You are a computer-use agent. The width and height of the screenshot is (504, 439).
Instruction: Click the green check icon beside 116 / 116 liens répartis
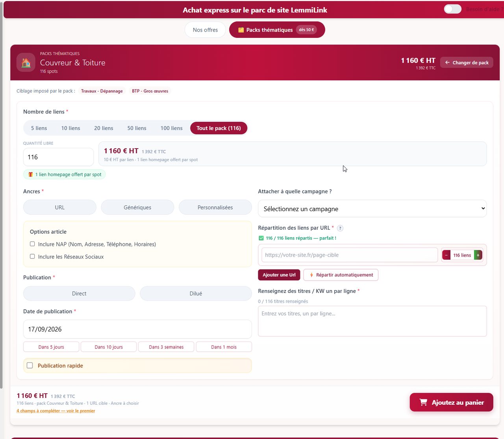pyautogui.click(x=261, y=238)
